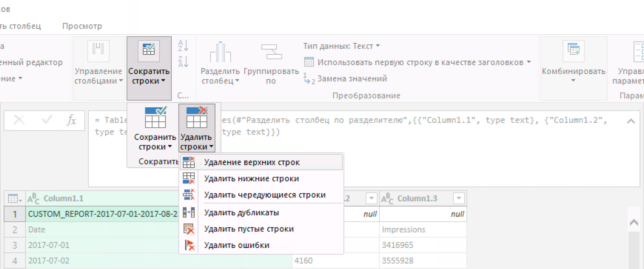Select the Impressions cell
Image resolution: width=644 pixels, height=269 pixels.
(423, 230)
